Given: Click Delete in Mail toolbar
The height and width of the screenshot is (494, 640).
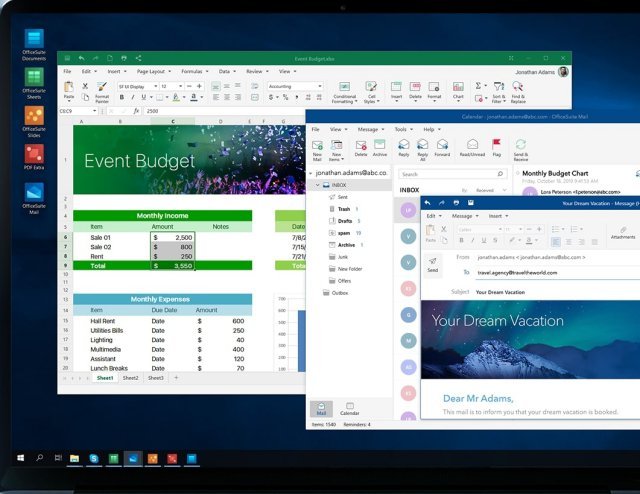Looking at the screenshot, I should [x=361, y=149].
